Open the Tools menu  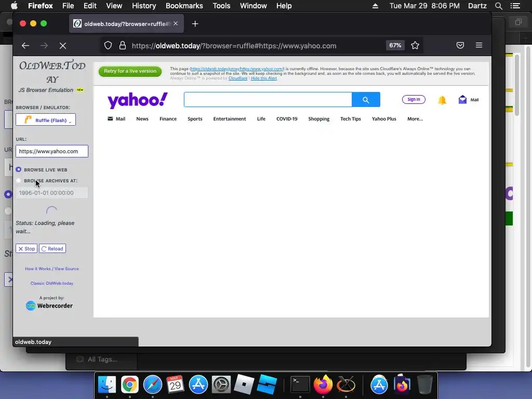[221, 6]
